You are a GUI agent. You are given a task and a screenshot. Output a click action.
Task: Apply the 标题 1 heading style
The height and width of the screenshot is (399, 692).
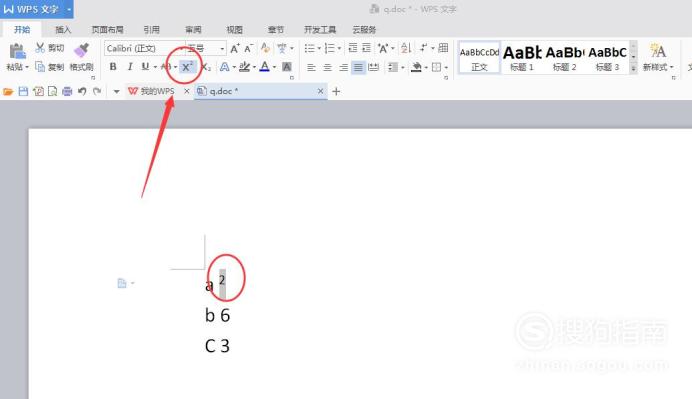pos(522,57)
